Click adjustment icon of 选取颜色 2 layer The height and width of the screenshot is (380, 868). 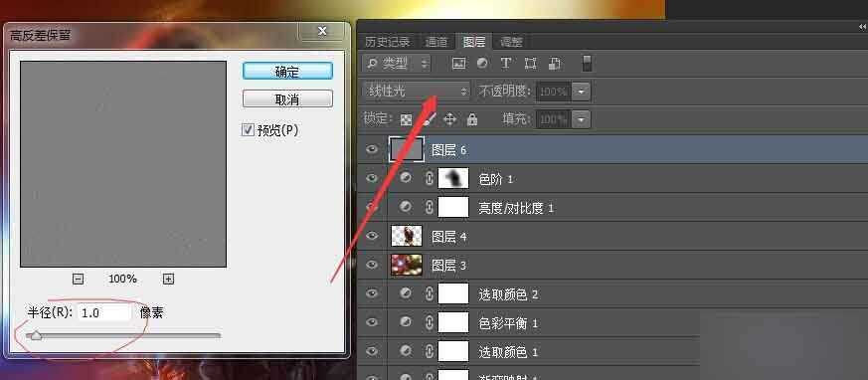(x=406, y=293)
